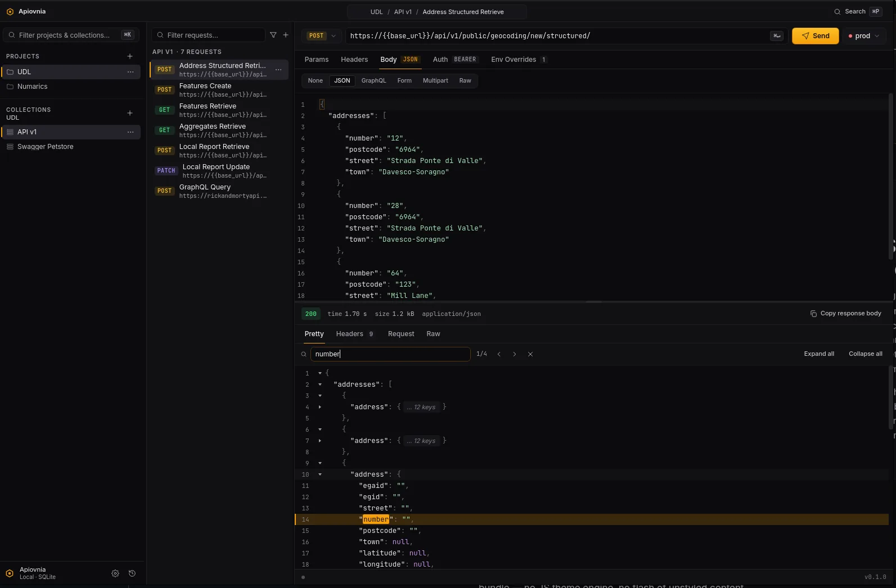The height and width of the screenshot is (588, 896).
Task: Click the URL bar keyboard shortcut badge
Action: coord(777,35)
